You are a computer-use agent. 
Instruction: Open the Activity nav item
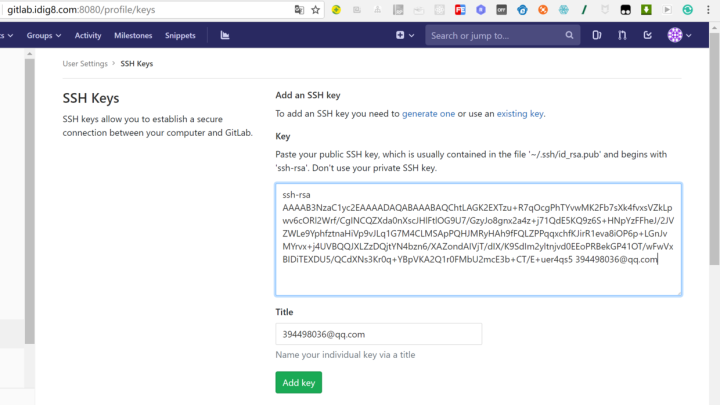point(88,35)
